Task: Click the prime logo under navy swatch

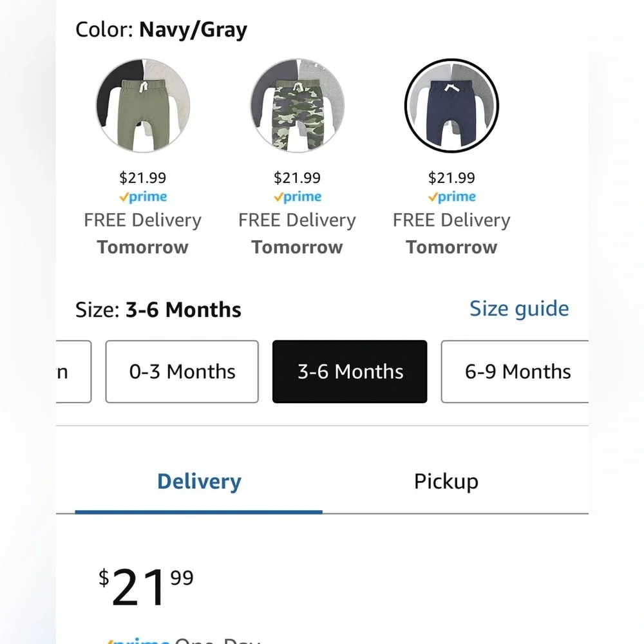Action: 451,197
